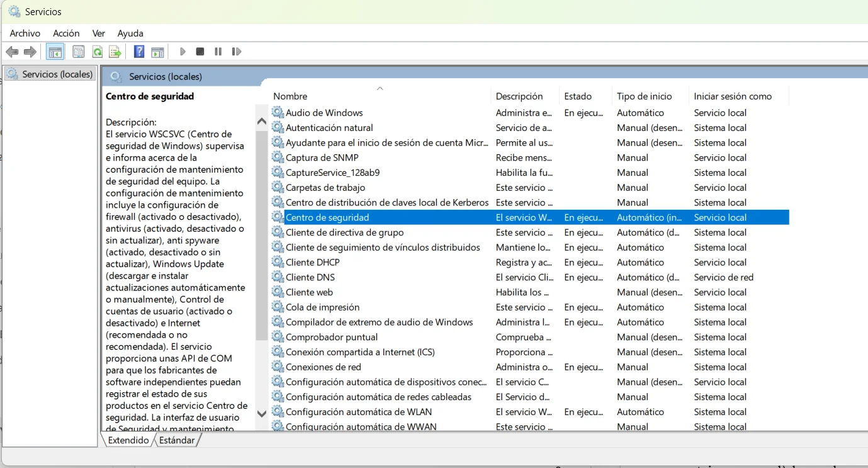Click the 'Automático (in...' startup type cell
This screenshot has height=468, width=868.
pyautogui.click(x=650, y=217)
